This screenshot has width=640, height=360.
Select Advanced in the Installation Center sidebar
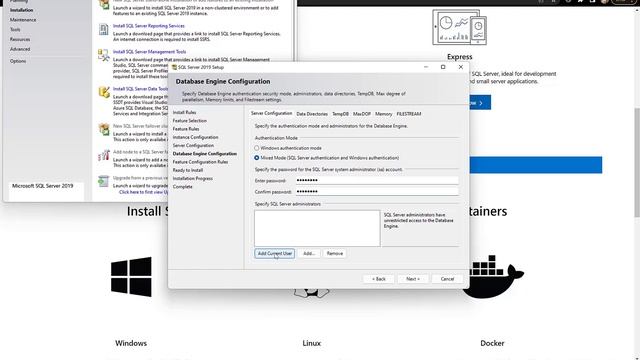[x=20, y=49]
